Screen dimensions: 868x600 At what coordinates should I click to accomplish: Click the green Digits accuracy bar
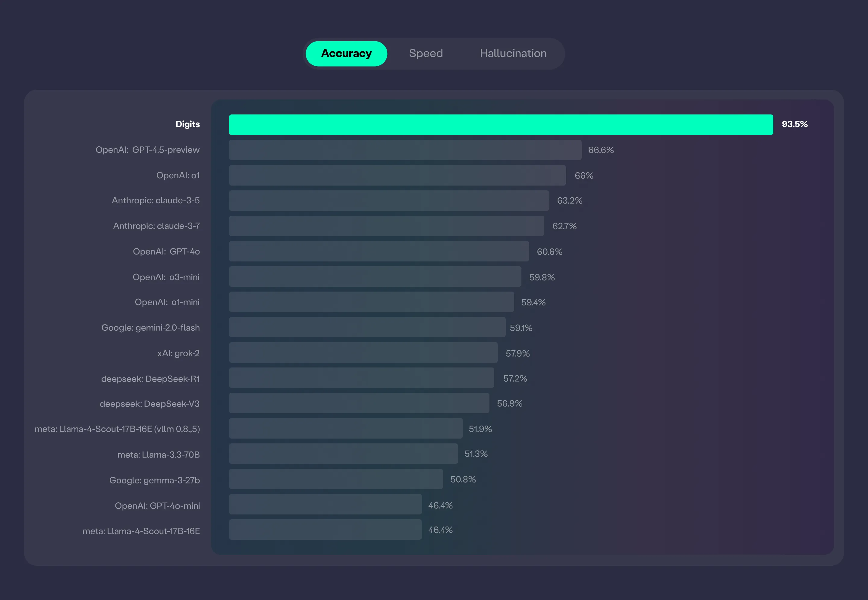tap(501, 124)
